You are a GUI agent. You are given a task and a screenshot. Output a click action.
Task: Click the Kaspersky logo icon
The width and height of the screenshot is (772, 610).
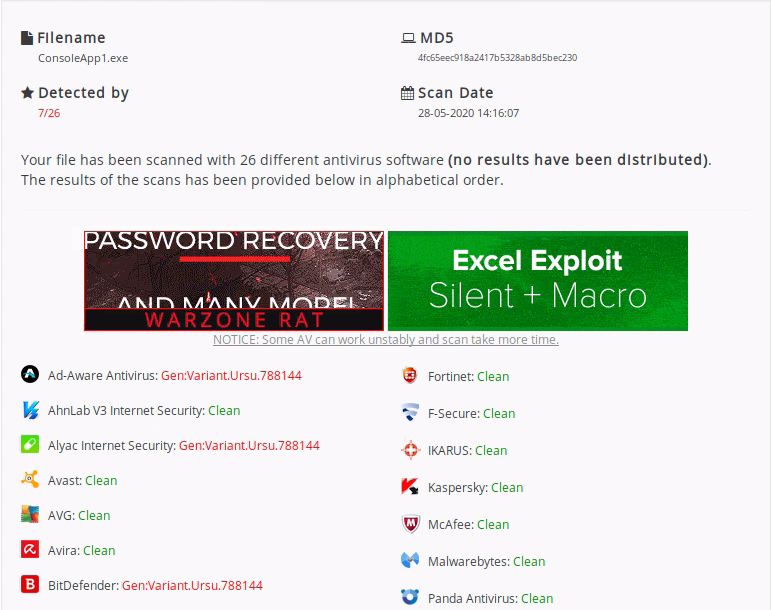click(410, 487)
